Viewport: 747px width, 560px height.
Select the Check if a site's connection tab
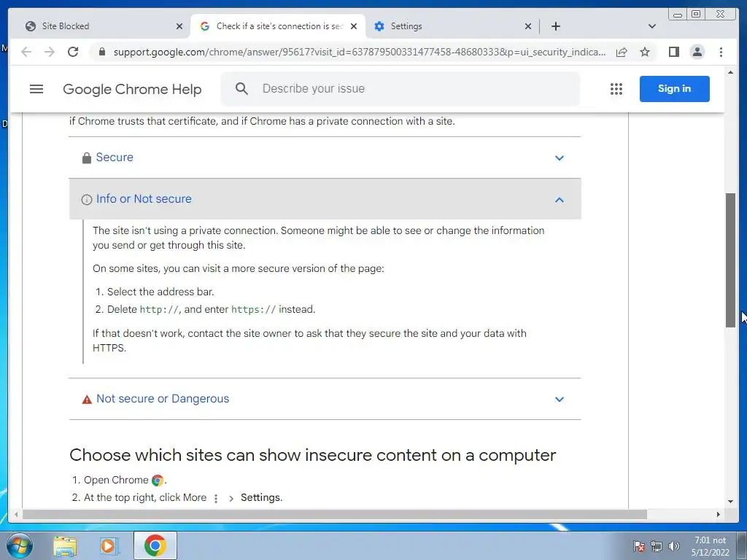coord(278,26)
